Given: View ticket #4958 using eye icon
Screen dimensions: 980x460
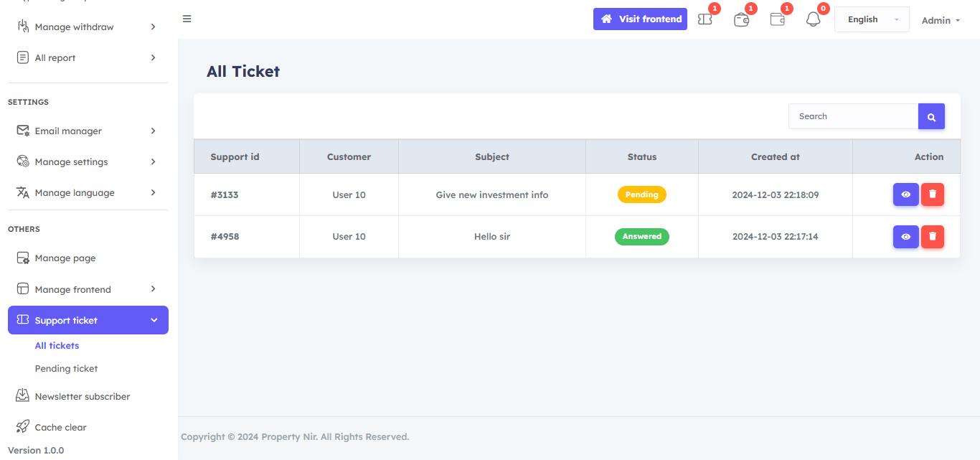Looking at the screenshot, I should coord(905,237).
